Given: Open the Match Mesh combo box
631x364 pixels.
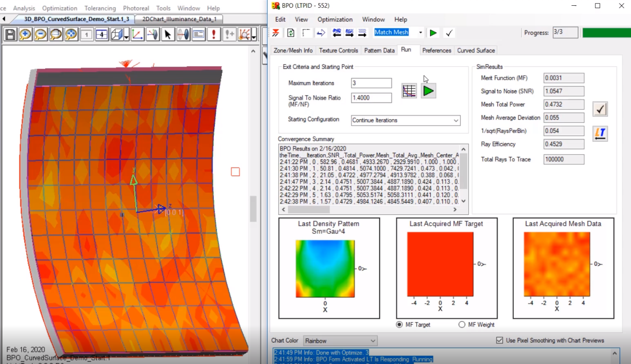Looking at the screenshot, I should point(420,33).
